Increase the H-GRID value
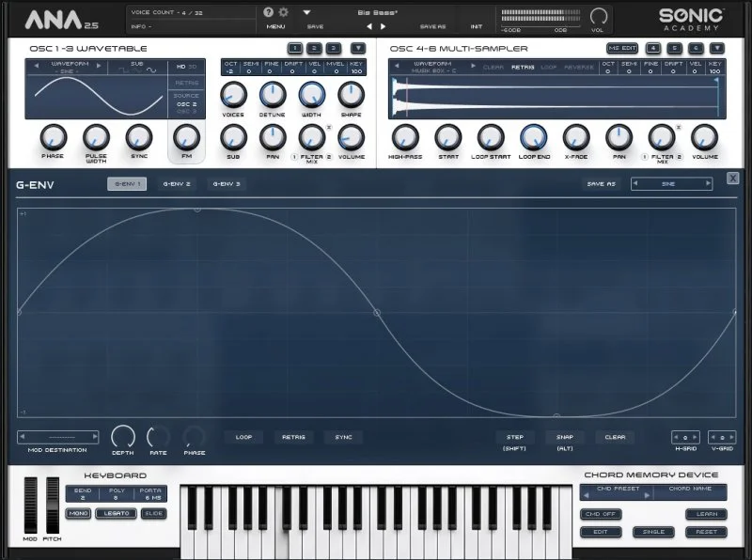 (696, 437)
